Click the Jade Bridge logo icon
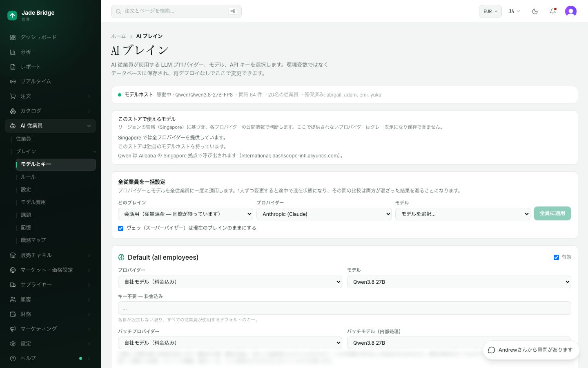Image resolution: width=588 pixels, height=368 pixels. (12, 16)
